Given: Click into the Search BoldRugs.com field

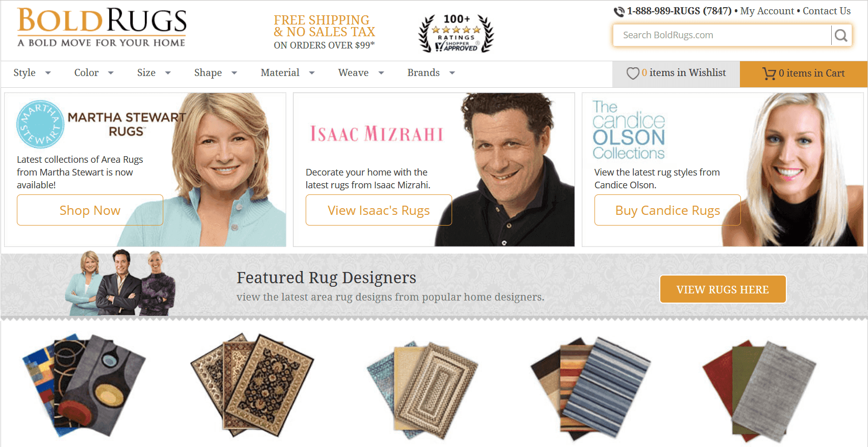Looking at the screenshot, I should [722, 35].
